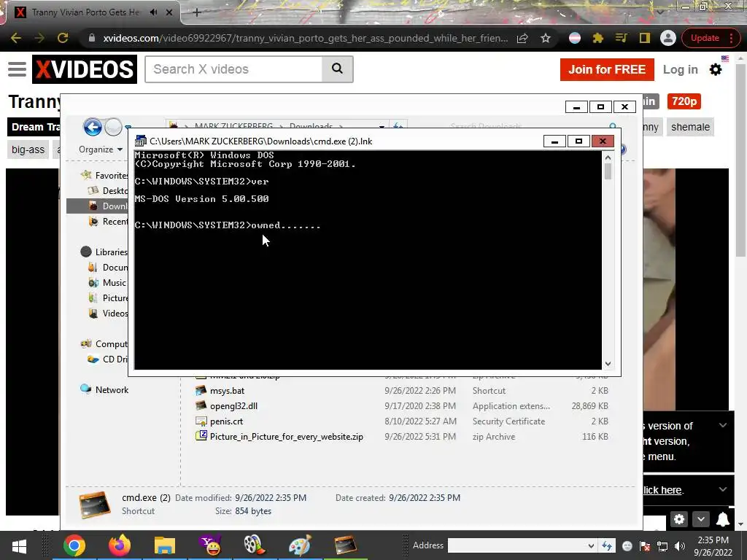Click the Explorer search magnifier icon

[613, 126]
